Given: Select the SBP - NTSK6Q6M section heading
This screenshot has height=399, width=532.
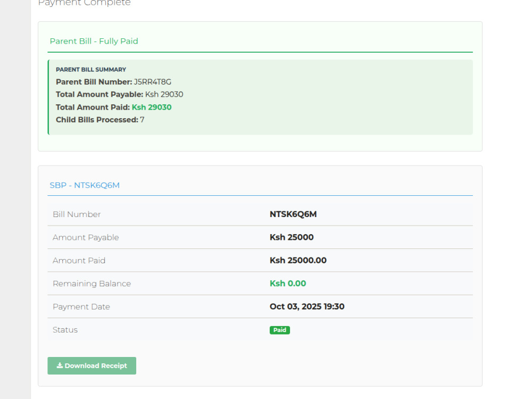Looking at the screenshot, I should 85,185.
